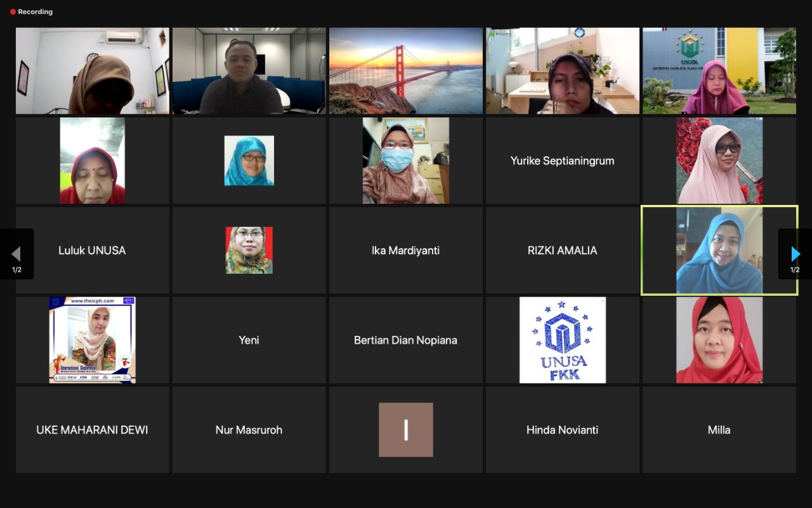Select the highlighted active speaker tile
This screenshot has height=508, width=812.
click(x=719, y=250)
